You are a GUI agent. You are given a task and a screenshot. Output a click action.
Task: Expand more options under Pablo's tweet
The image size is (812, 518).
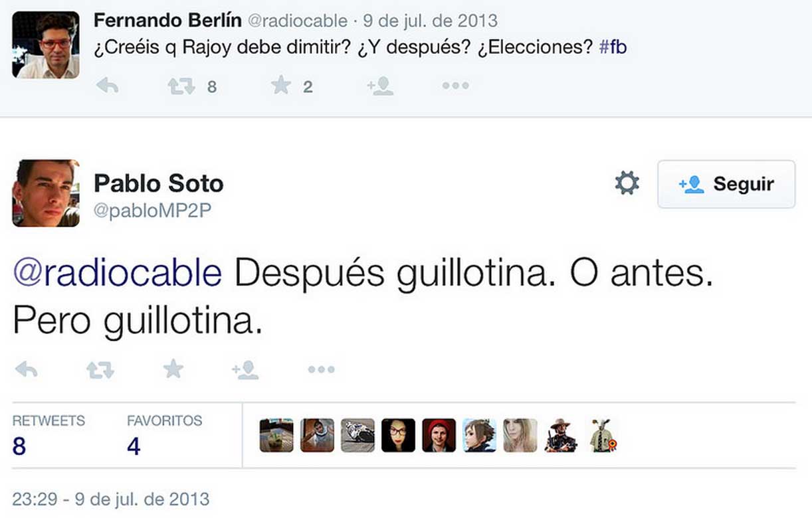pyautogui.click(x=321, y=369)
